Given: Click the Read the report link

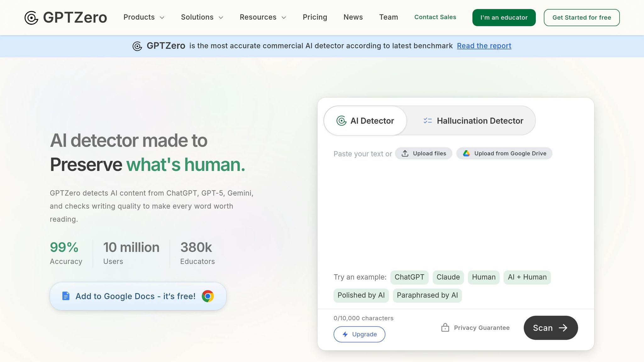Looking at the screenshot, I should (x=484, y=46).
